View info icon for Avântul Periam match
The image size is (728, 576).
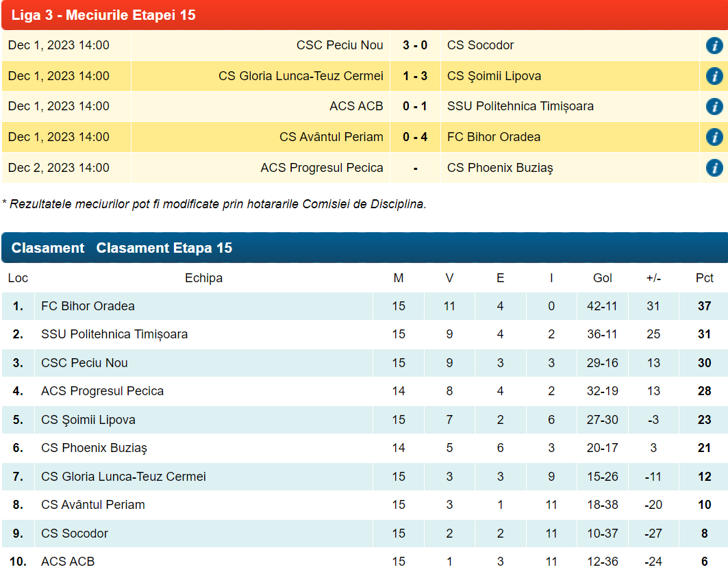(x=714, y=137)
